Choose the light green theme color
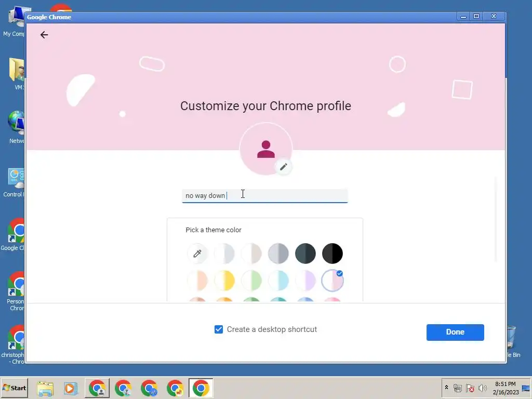 pos(251,281)
